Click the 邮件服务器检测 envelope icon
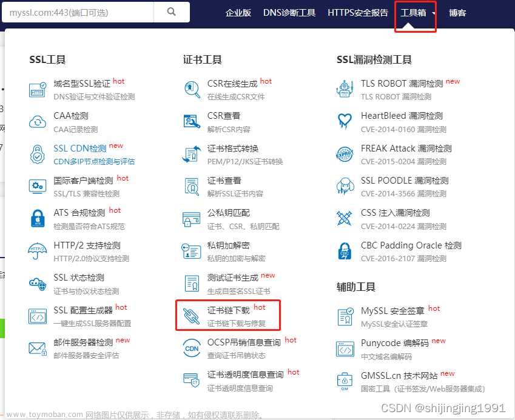 38,348
